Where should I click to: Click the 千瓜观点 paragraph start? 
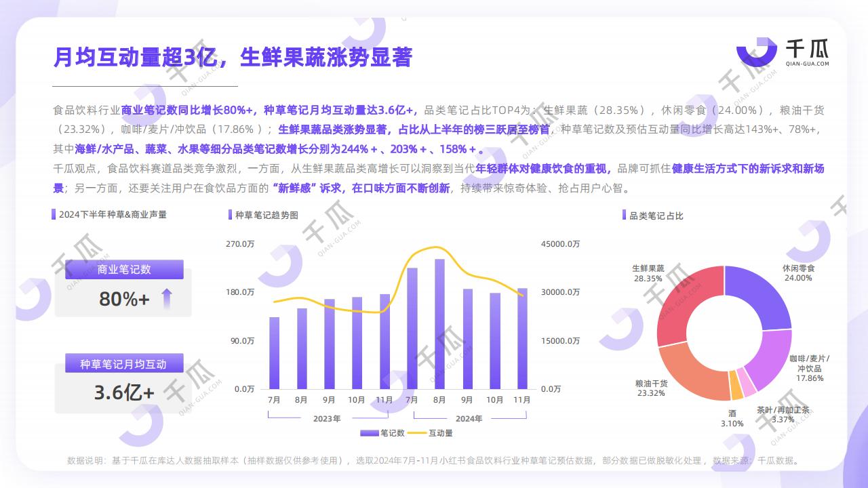coord(75,169)
